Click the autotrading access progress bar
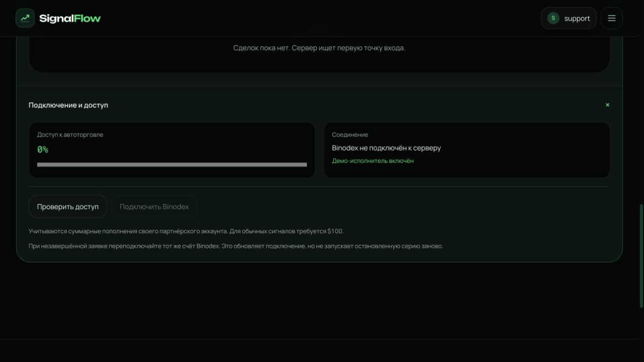 click(x=172, y=165)
